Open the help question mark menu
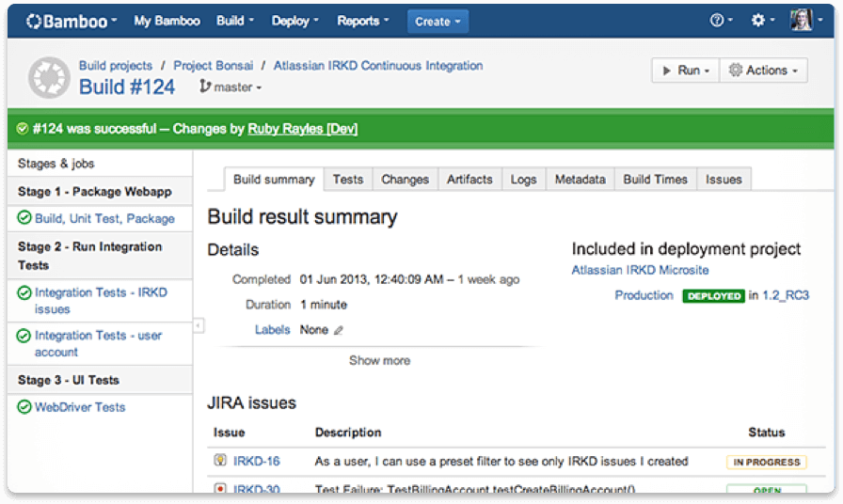 (723, 21)
